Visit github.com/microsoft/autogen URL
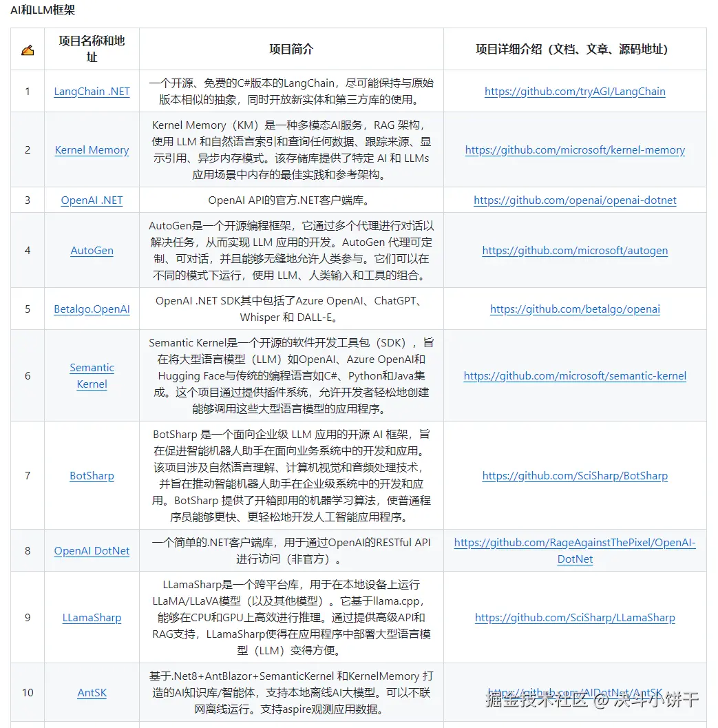Screen dimensions: 718x728 pyautogui.click(x=575, y=250)
